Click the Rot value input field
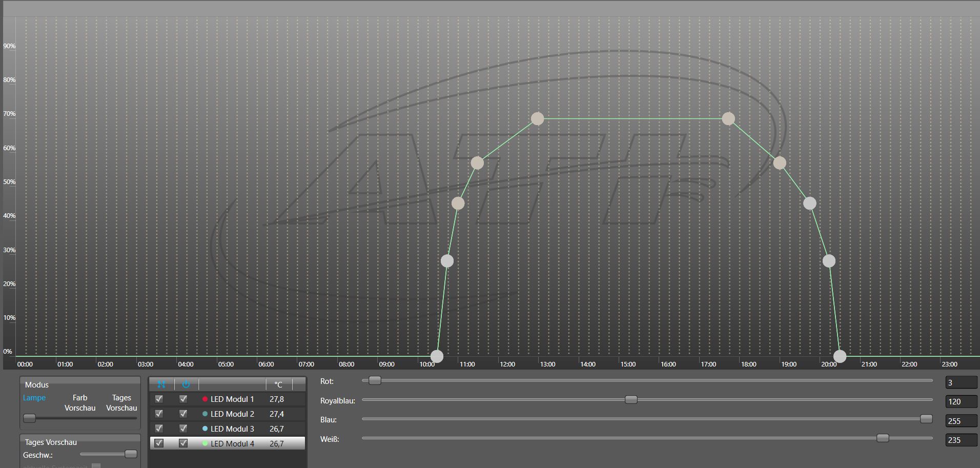Viewport: 980px width, 468px height. coord(961,382)
